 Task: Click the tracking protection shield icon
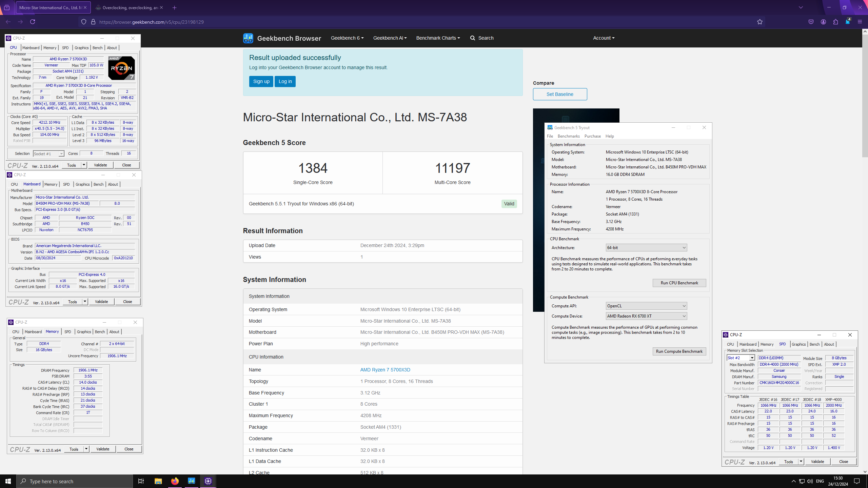(x=84, y=22)
